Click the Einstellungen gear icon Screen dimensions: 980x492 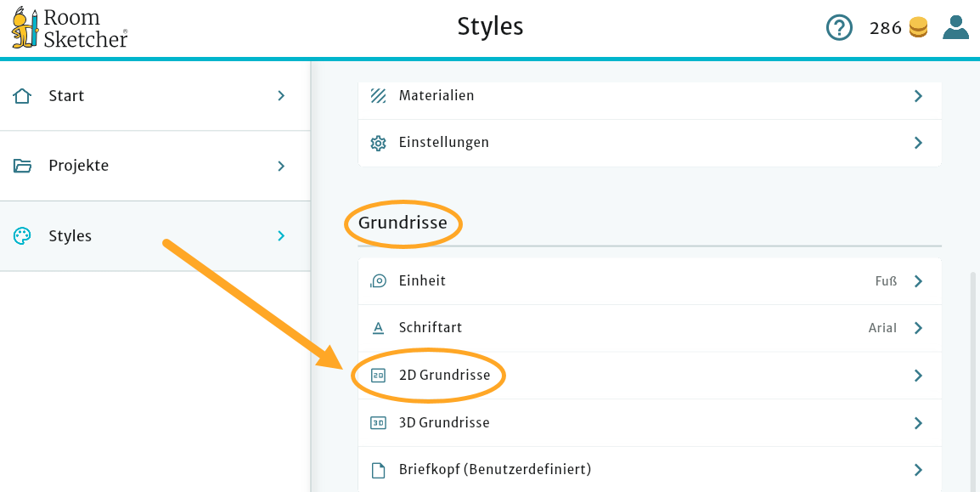379,142
